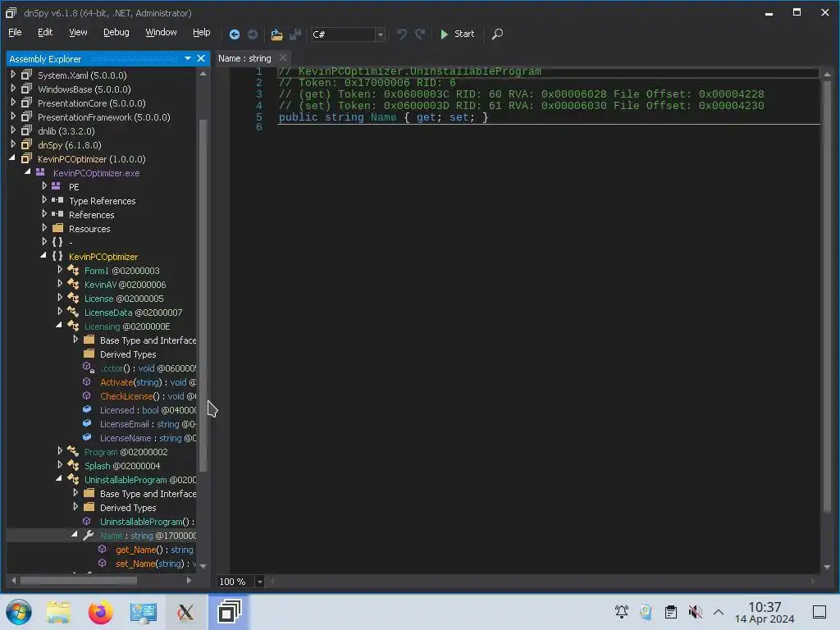Open the Debug menu
This screenshot has width=840, height=630.
(x=116, y=32)
